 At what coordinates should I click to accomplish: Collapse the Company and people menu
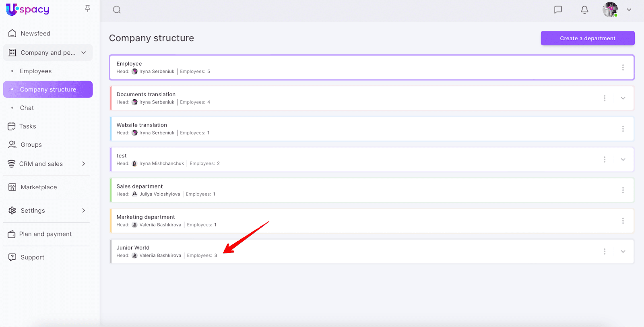(84, 53)
